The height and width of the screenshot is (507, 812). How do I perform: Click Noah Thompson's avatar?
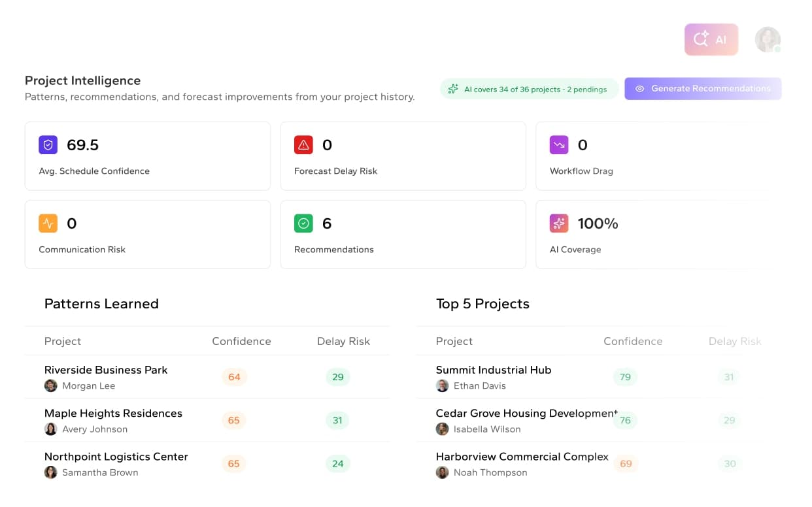pos(442,472)
